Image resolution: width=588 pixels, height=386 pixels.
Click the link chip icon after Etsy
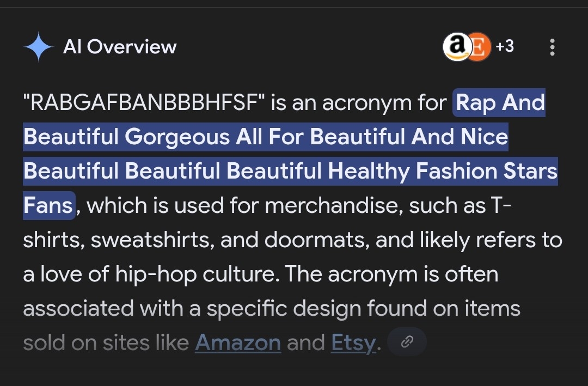tap(406, 342)
